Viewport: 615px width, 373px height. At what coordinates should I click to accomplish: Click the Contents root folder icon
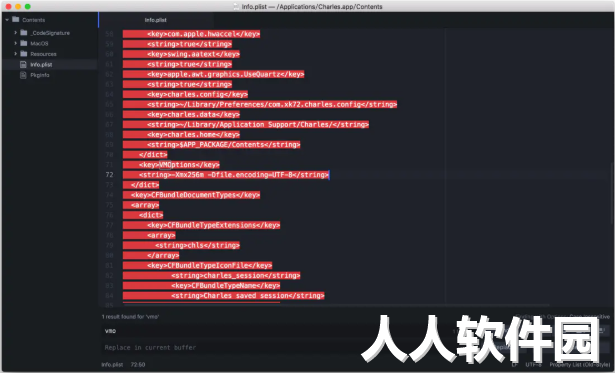(x=16, y=19)
